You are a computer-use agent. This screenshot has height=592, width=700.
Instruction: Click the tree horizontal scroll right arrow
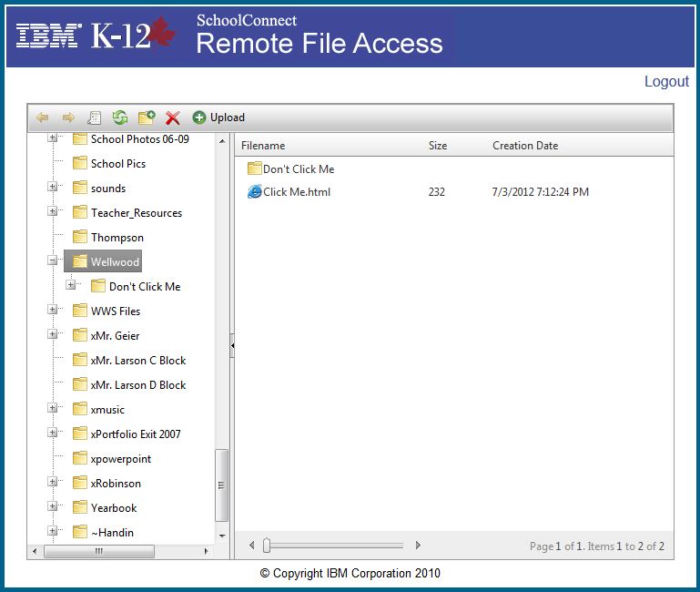[207, 551]
